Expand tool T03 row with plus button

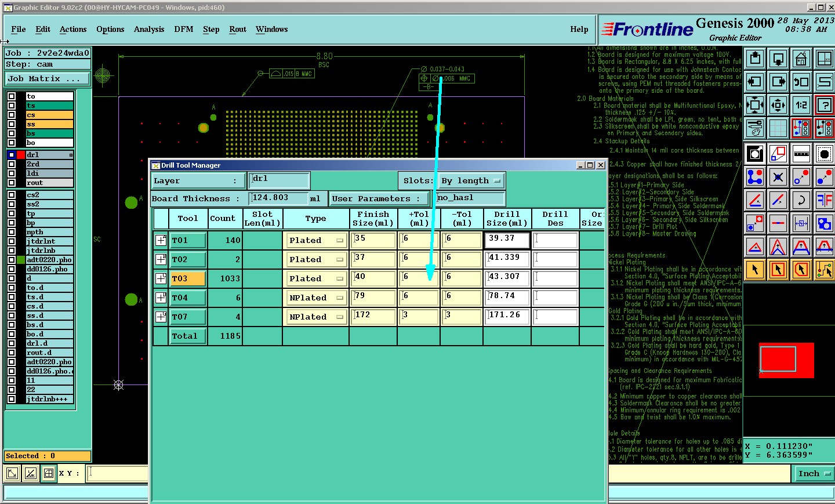(161, 278)
